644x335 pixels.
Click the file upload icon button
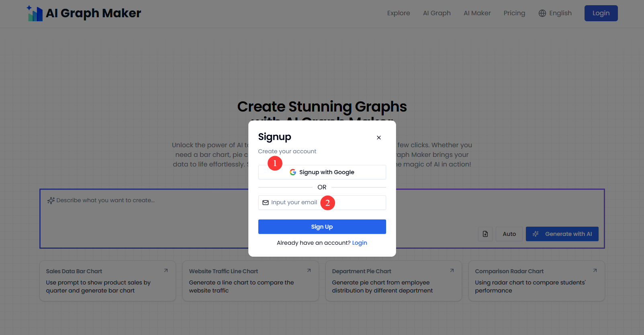pos(485,234)
